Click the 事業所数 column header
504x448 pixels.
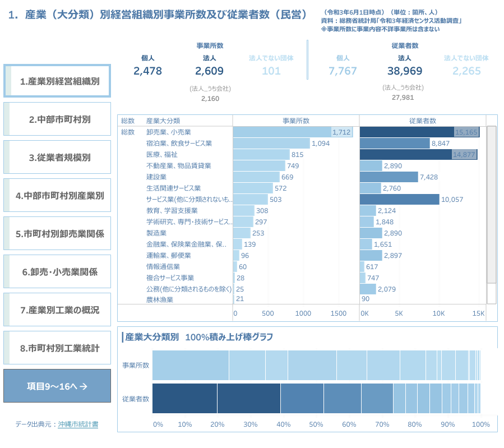(x=295, y=121)
